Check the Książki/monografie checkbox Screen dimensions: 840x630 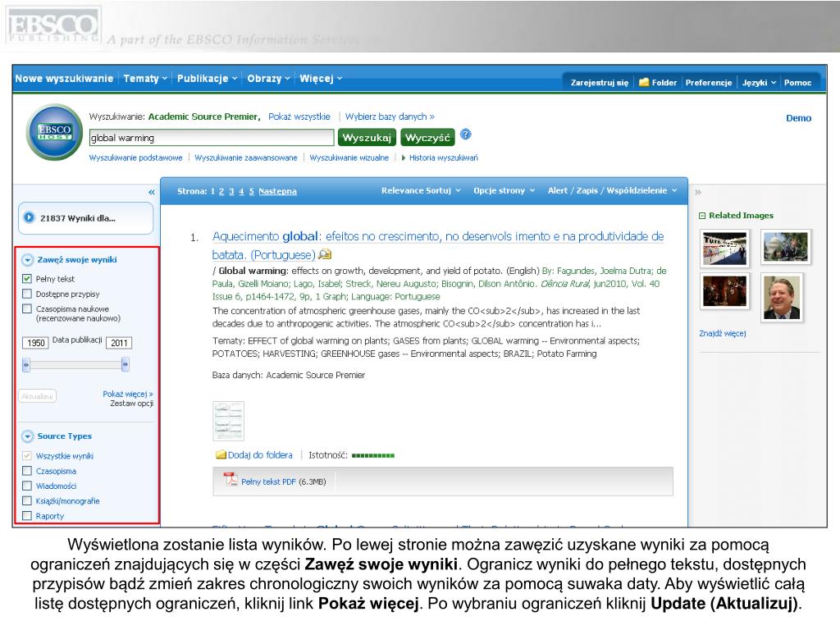[x=27, y=501]
